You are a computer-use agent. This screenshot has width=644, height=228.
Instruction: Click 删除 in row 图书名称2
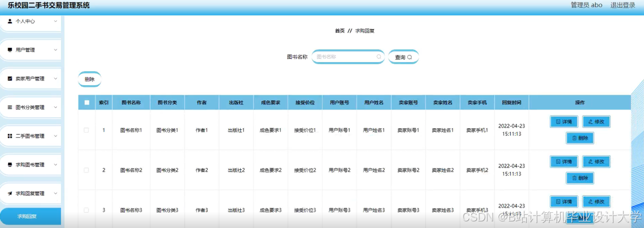(x=580, y=178)
